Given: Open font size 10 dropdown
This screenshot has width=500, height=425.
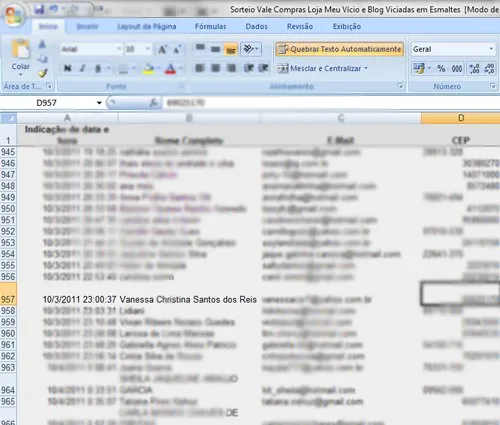Looking at the screenshot, I should coord(148,49).
